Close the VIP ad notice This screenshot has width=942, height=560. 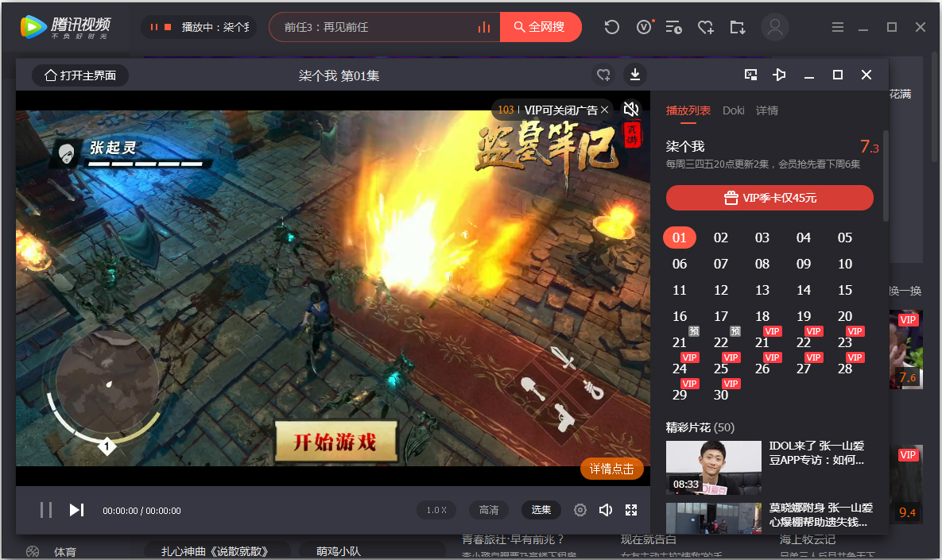point(604,110)
